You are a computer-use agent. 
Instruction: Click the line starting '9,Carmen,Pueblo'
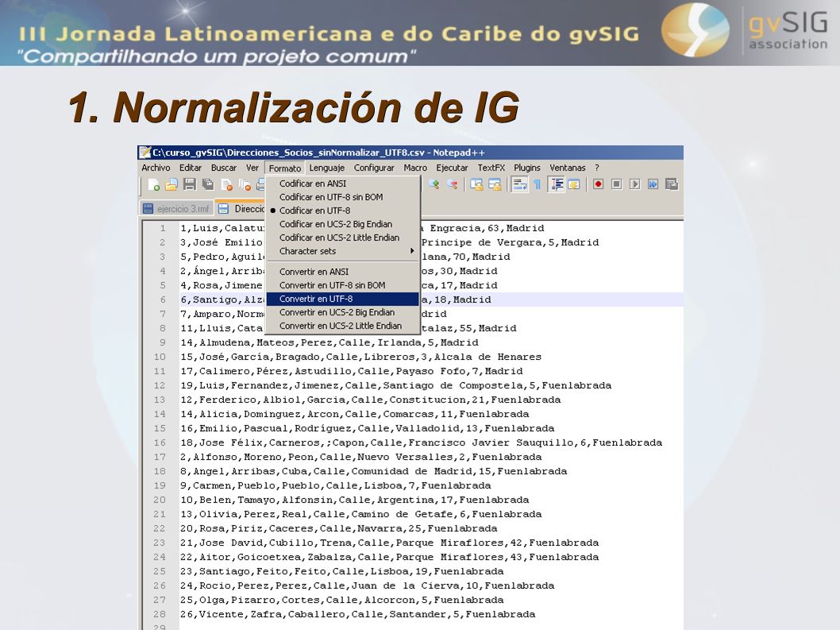[x=335, y=485]
